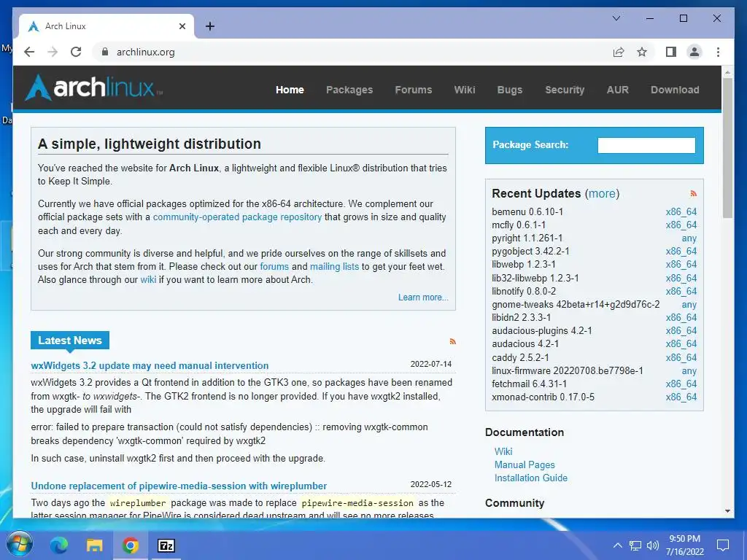Click the Arch Linux logo in the header
The height and width of the screenshot is (560, 747).
click(93, 87)
